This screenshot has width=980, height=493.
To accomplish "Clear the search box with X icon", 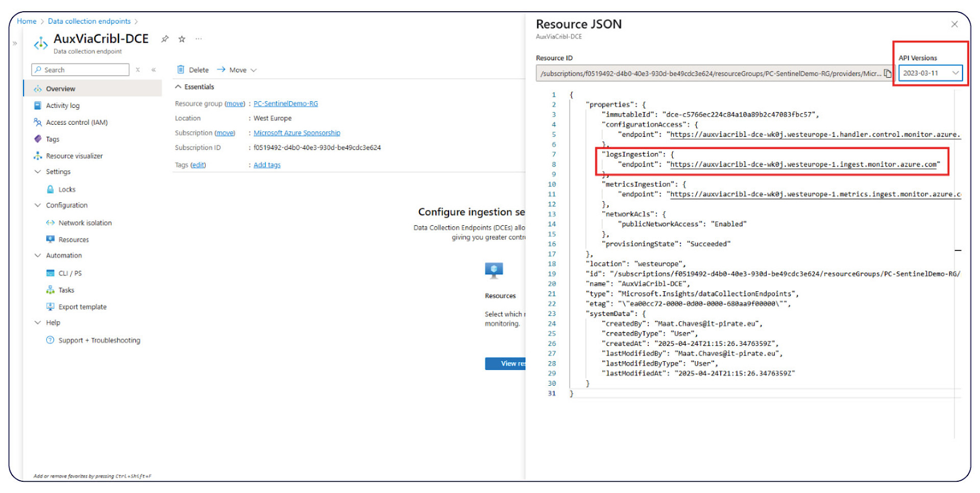I will coord(138,70).
